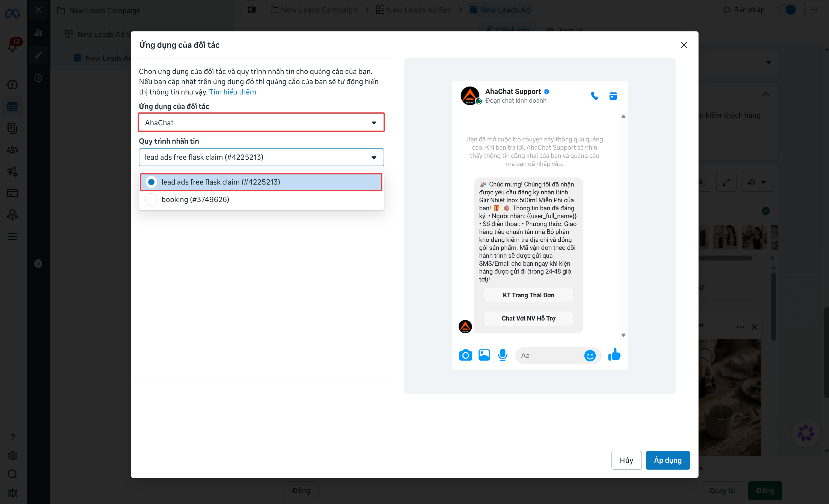Click KT Trạng Thái Đơn button
This screenshot has height=504, width=829.
coord(528,295)
